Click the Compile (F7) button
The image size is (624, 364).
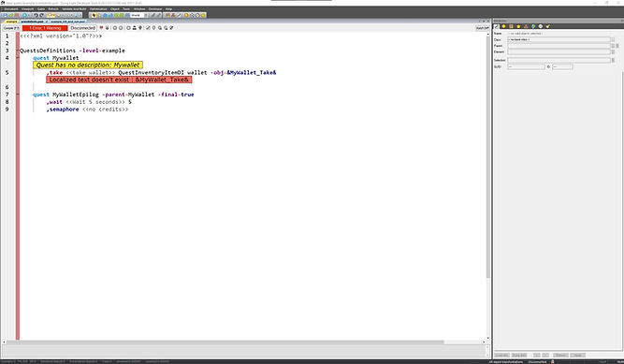[x=10, y=28]
